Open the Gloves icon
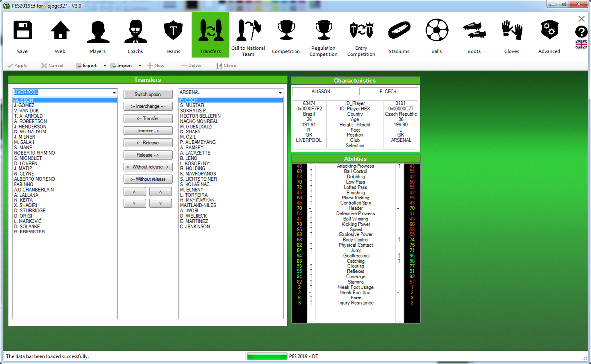Viewport: 591px width, 364px height. pos(512,31)
